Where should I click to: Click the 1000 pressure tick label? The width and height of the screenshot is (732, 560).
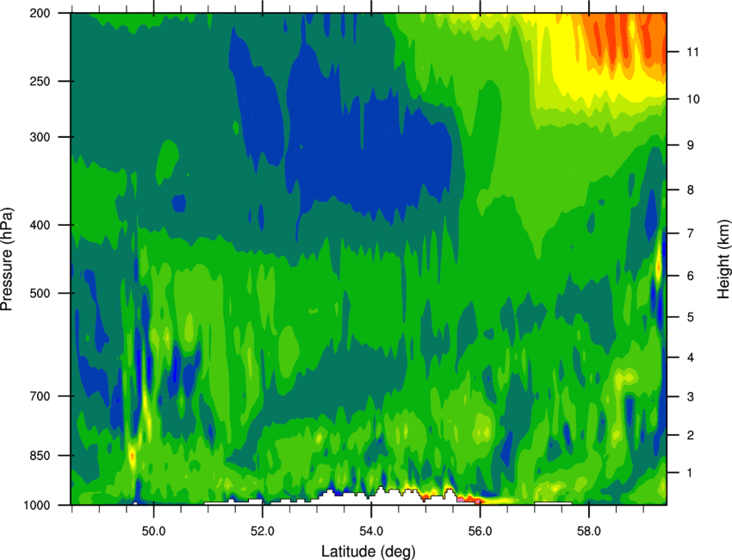37,505
